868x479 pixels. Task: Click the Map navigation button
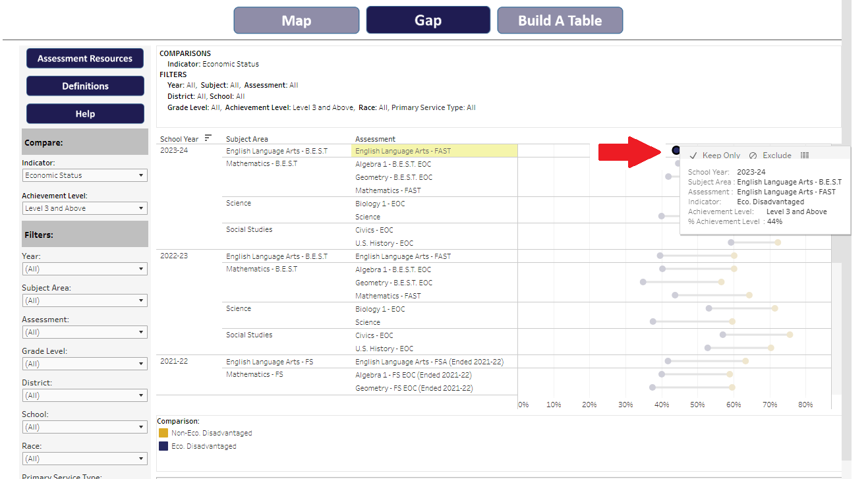pos(296,20)
